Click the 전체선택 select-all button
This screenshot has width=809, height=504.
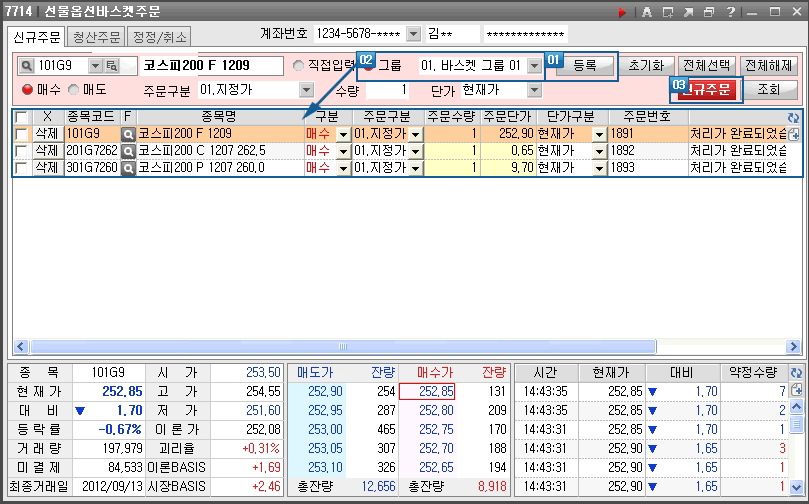(706, 66)
